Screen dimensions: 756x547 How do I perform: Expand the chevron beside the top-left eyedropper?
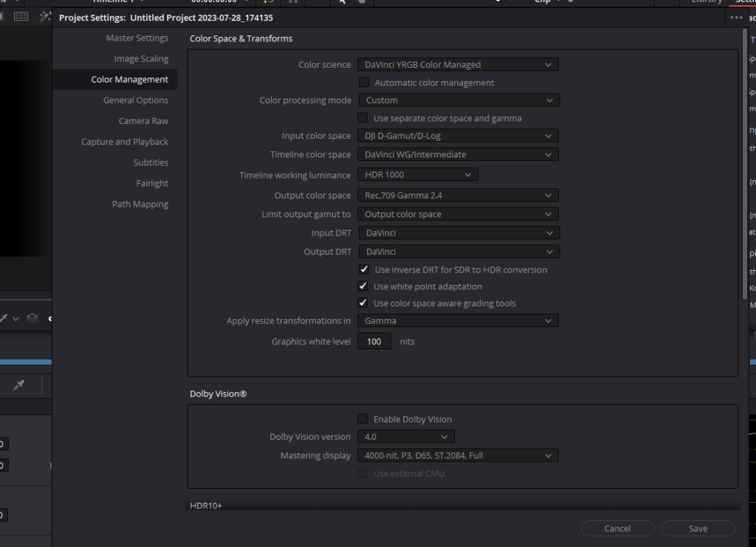point(16,319)
